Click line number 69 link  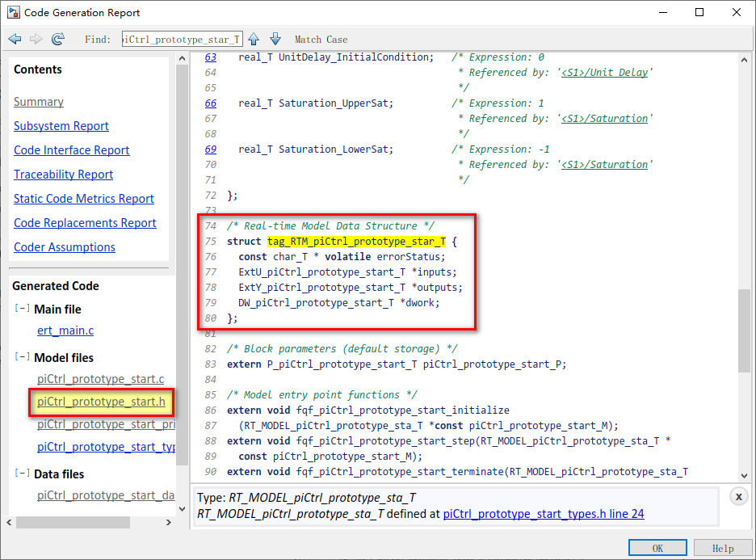211,149
